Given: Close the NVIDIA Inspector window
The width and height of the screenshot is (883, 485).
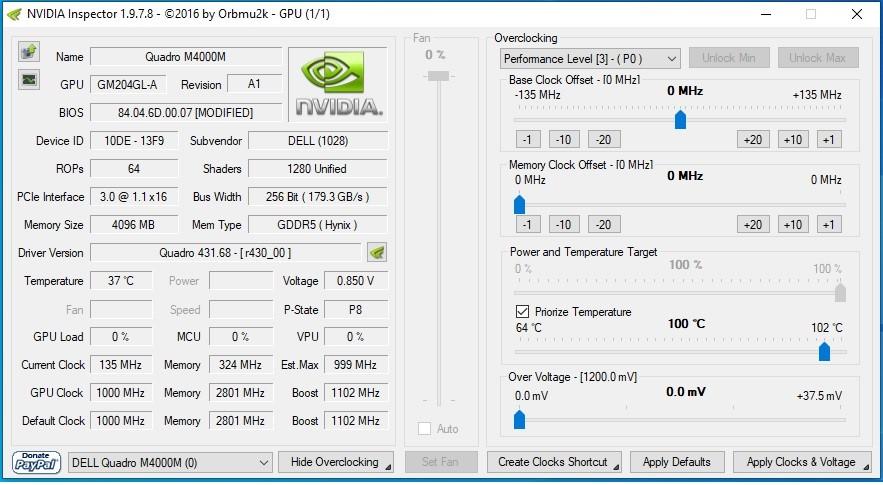Looking at the screenshot, I should 857,14.
